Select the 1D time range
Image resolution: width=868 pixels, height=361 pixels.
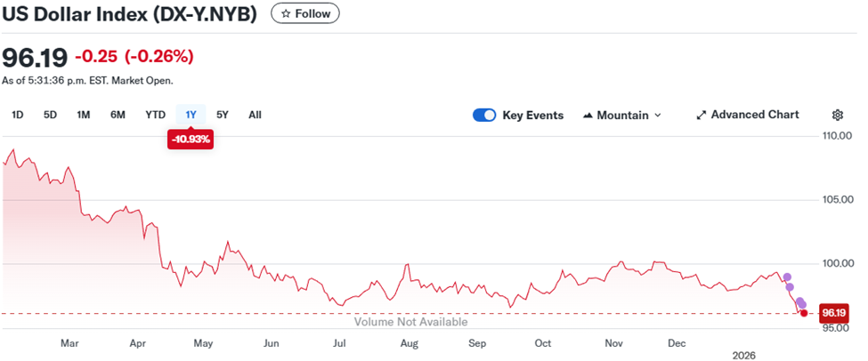coord(18,114)
